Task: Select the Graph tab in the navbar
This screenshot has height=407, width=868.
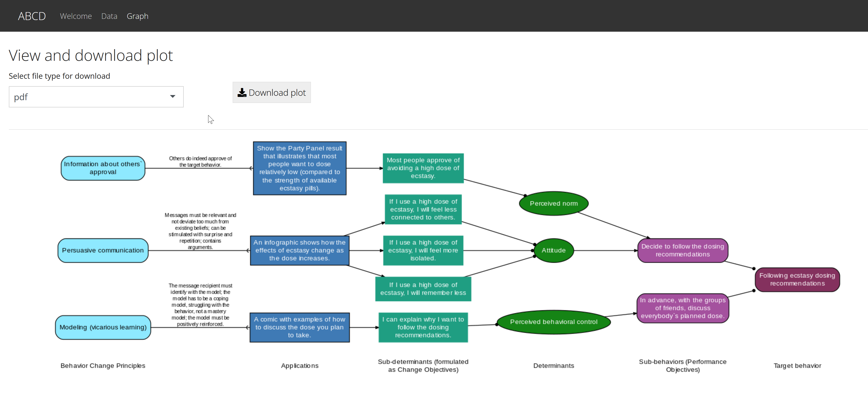Action: (x=138, y=16)
